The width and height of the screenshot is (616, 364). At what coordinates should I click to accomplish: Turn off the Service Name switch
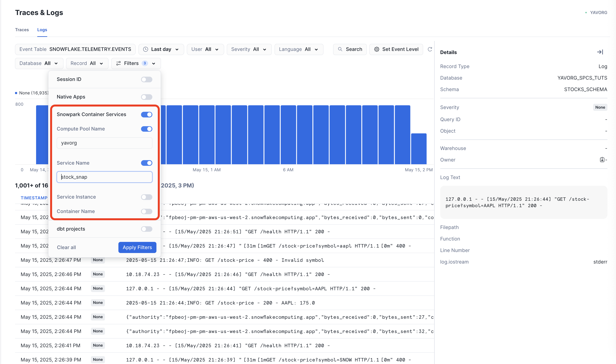[x=147, y=163]
